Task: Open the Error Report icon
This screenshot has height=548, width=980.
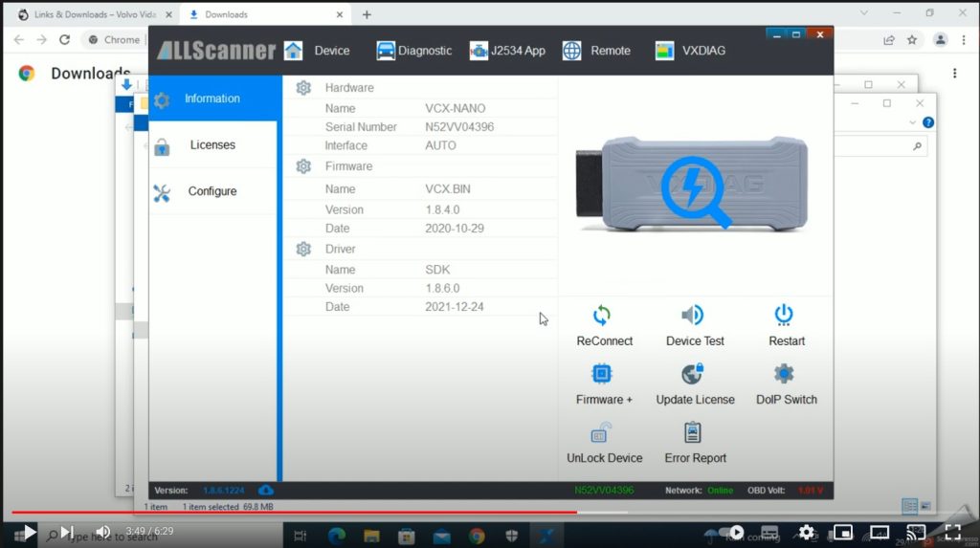Action: [693, 431]
